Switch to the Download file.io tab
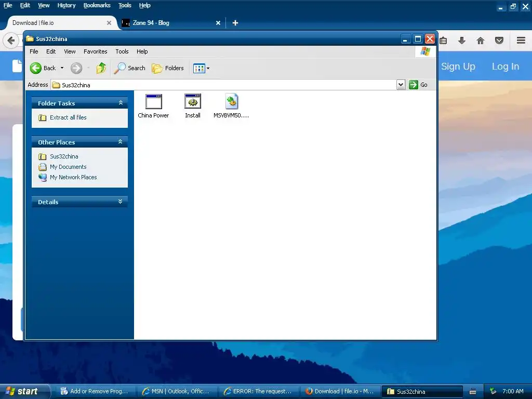The height and width of the screenshot is (399, 532). (x=62, y=23)
